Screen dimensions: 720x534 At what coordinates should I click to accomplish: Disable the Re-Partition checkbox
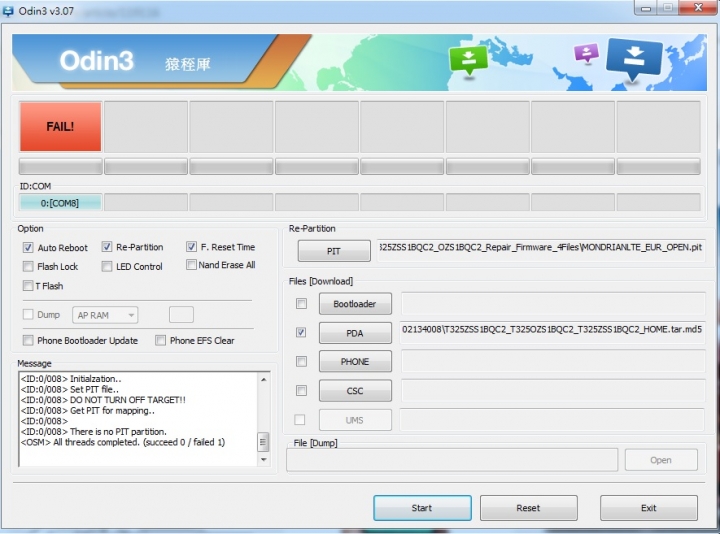click(107, 247)
